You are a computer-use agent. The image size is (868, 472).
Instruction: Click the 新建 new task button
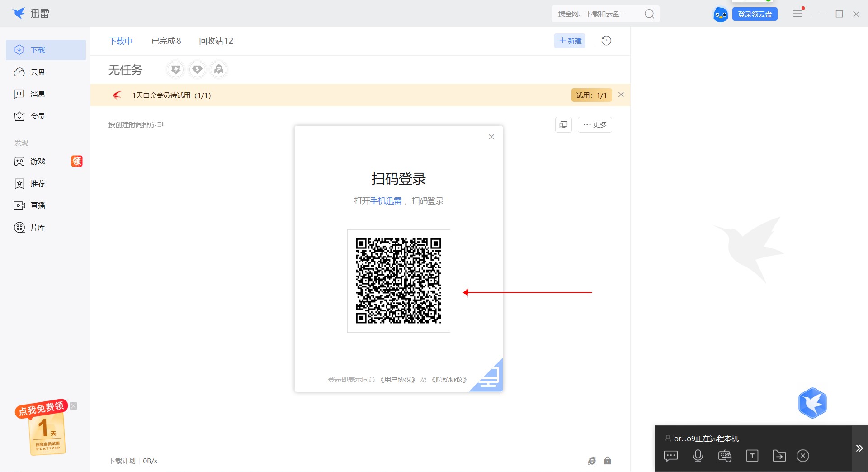pos(570,41)
